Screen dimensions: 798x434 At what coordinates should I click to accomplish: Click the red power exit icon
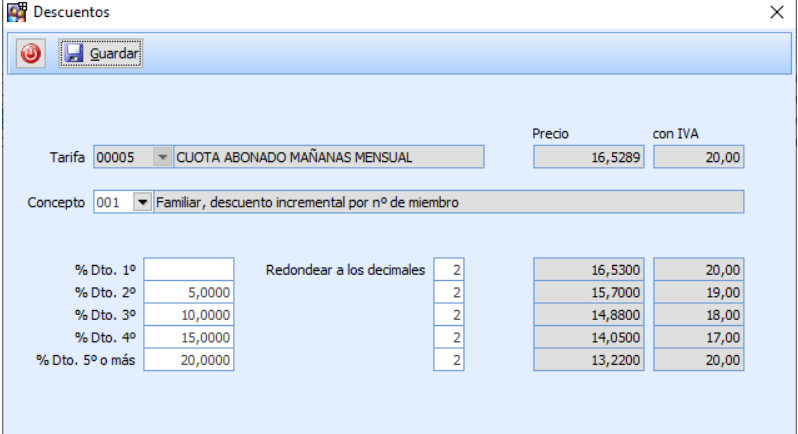tap(31, 53)
